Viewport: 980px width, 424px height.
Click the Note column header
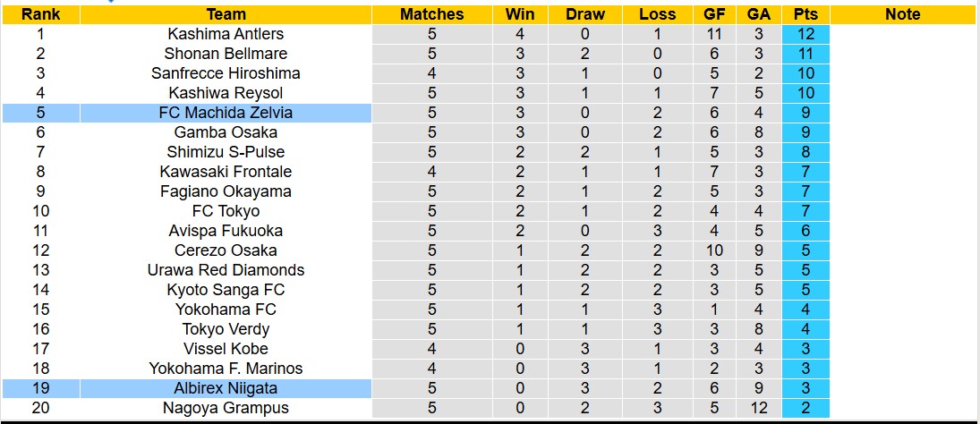tap(902, 14)
